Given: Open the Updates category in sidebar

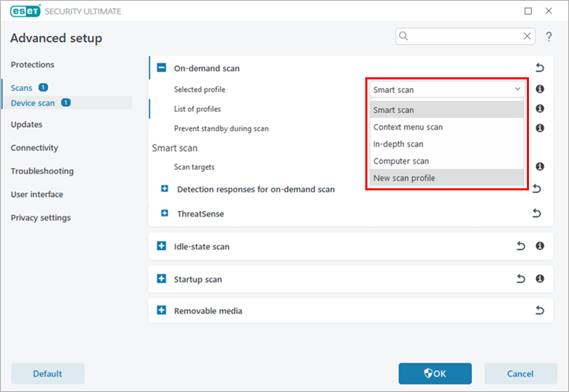Looking at the screenshot, I should (27, 124).
